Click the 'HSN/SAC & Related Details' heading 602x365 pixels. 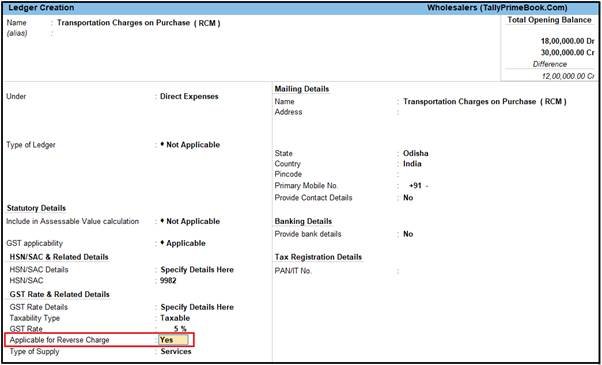59,257
